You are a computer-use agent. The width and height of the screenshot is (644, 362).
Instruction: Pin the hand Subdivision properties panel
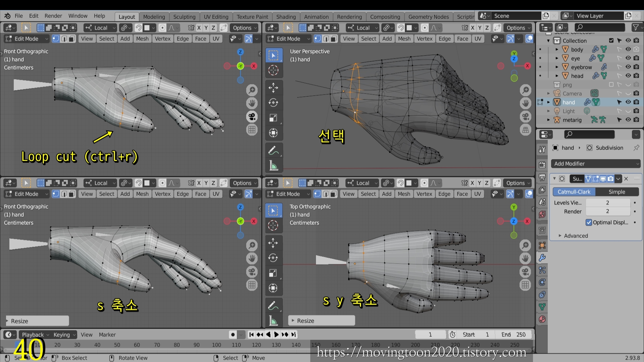pyautogui.click(x=636, y=148)
